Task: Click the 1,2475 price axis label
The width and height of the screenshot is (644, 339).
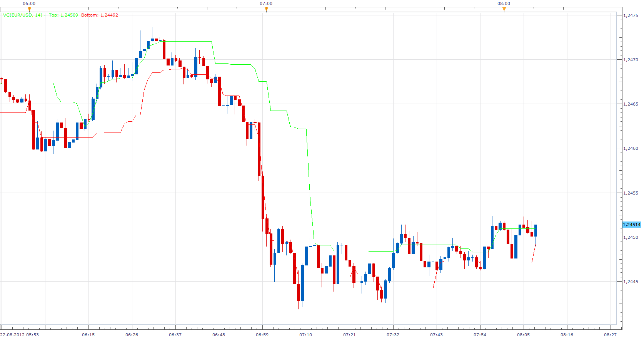Action: point(631,15)
